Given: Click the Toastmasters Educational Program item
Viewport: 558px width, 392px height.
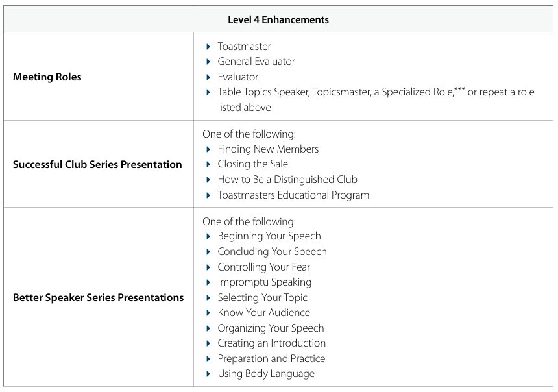Looking at the screenshot, I should [293, 195].
